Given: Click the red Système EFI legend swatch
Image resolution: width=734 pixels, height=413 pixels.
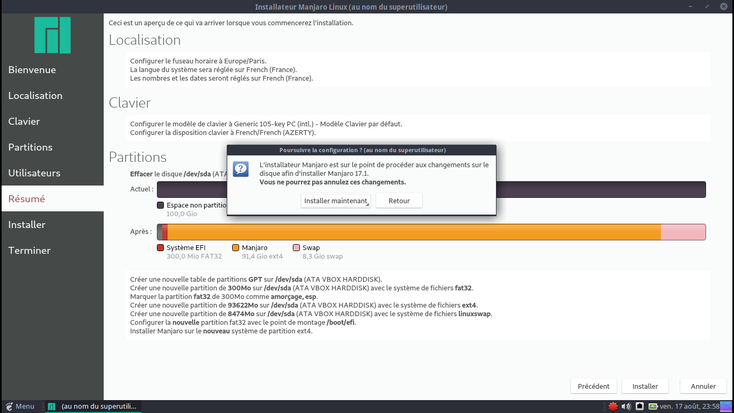Looking at the screenshot, I should click(x=161, y=248).
